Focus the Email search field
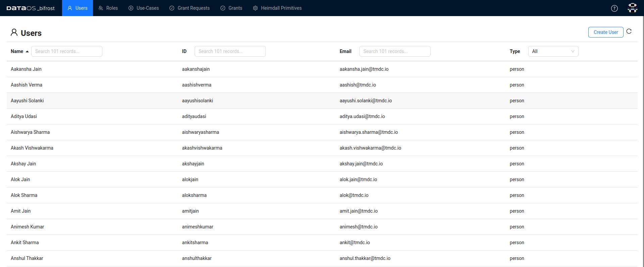644x267 pixels. [395, 51]
